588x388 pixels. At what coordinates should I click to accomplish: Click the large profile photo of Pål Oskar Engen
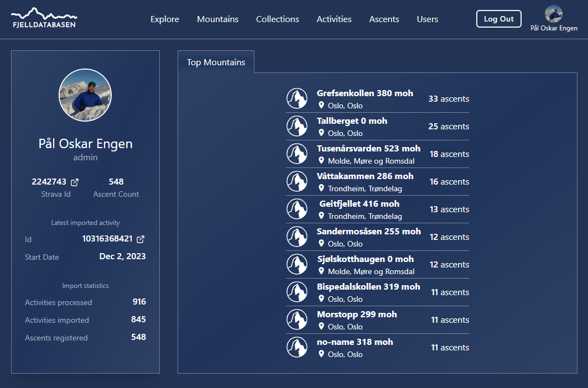(x=85, y=95)
